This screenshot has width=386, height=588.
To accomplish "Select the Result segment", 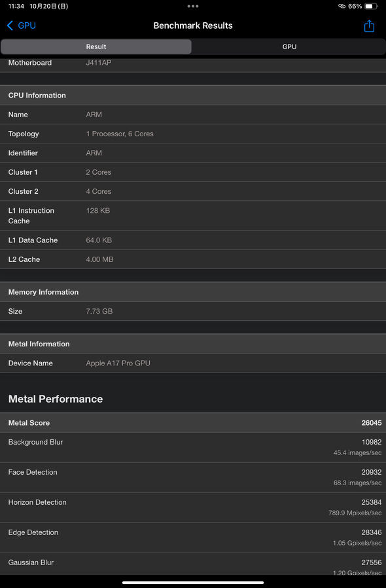I will [96, 46].
